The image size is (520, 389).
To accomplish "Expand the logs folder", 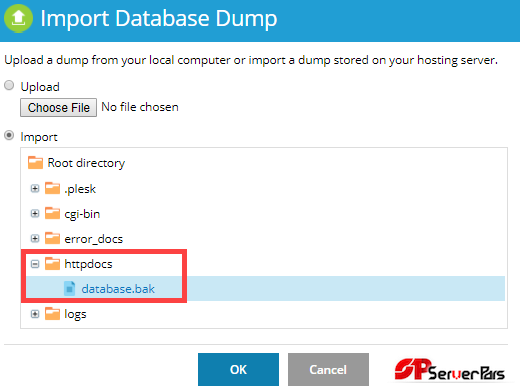I will point(35,314).
